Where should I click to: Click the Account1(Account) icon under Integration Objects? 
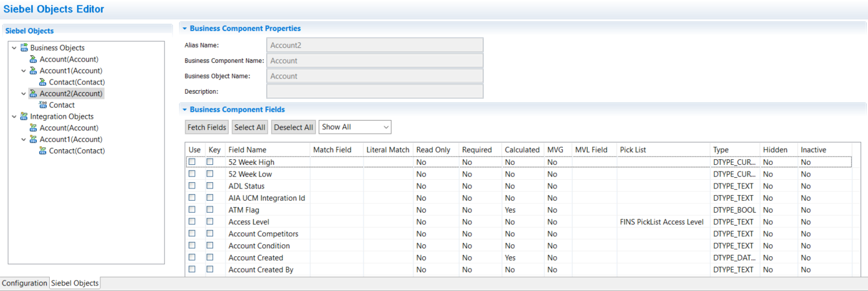tap(34, 139)
